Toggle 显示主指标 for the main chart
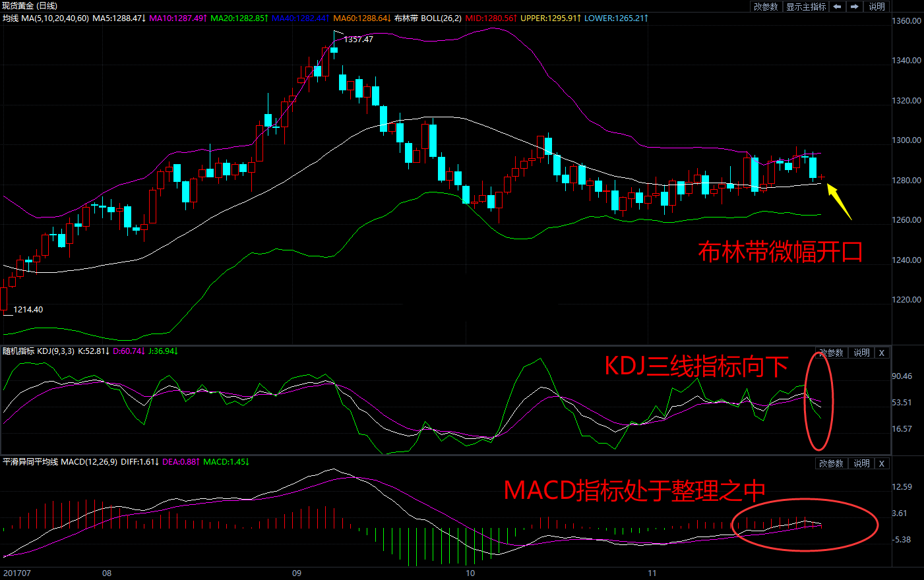 806,7
